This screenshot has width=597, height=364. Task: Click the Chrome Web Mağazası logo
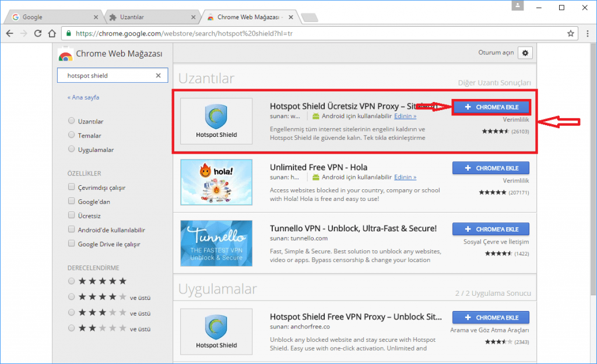click(x=65, y=55)
